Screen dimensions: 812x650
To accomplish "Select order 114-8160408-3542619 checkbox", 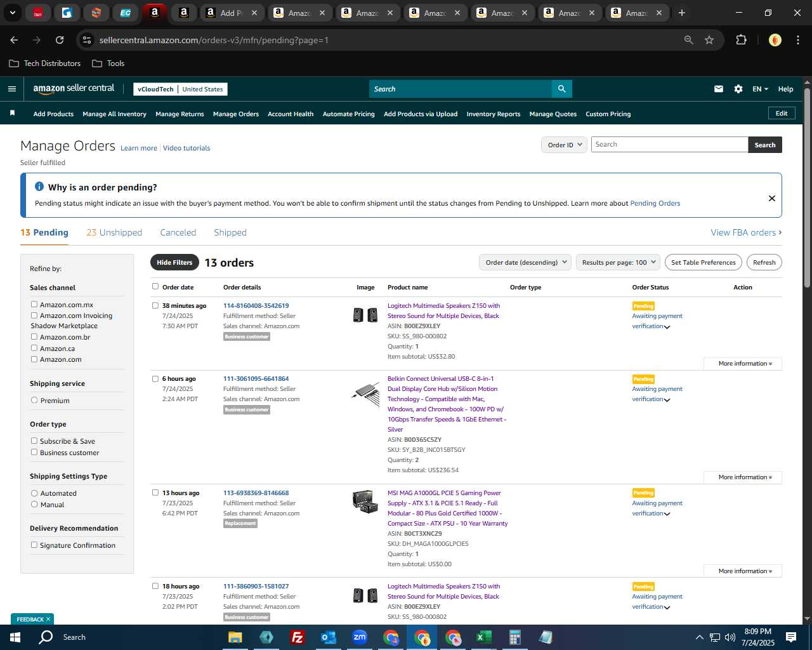I will point(155,305).
